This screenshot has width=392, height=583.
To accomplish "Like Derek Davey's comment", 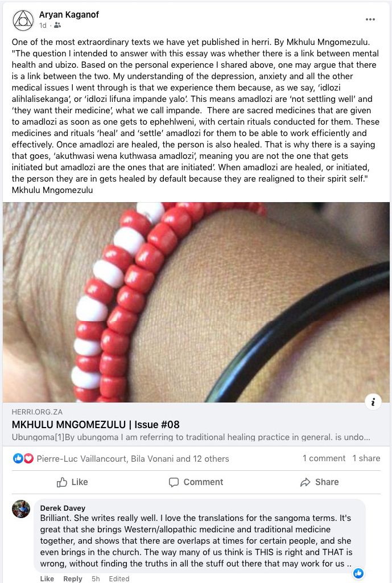I will [47, 578].
